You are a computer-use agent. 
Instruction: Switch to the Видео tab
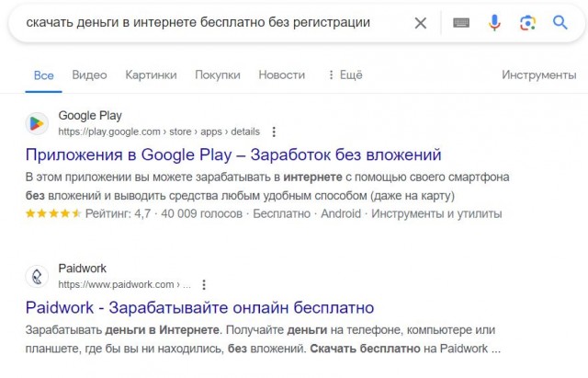pyautogui.click(x=90, y=75)
